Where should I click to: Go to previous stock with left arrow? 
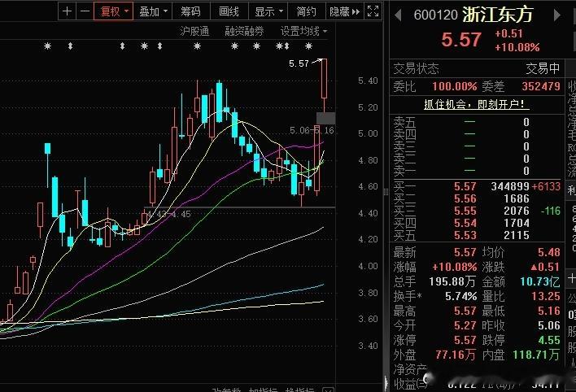[x=398, y=15]
